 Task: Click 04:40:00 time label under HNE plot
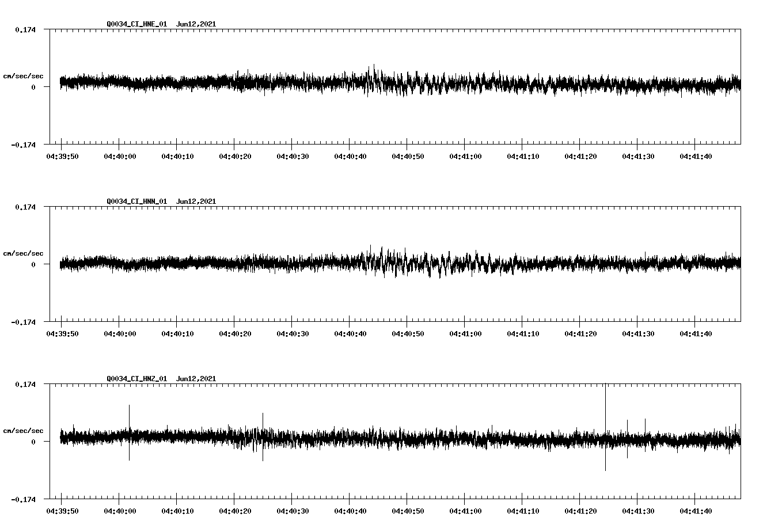tap(120, 157)
